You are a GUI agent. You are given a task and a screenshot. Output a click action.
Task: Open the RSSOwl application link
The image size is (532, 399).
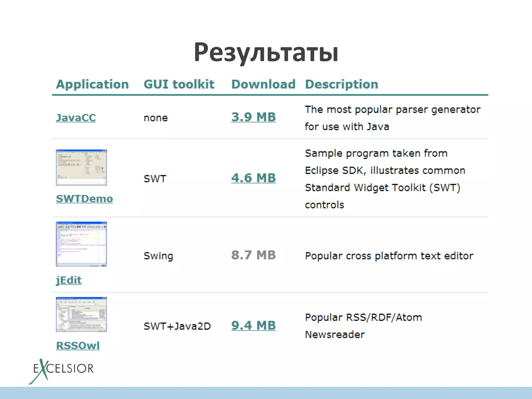coord(78,345)
